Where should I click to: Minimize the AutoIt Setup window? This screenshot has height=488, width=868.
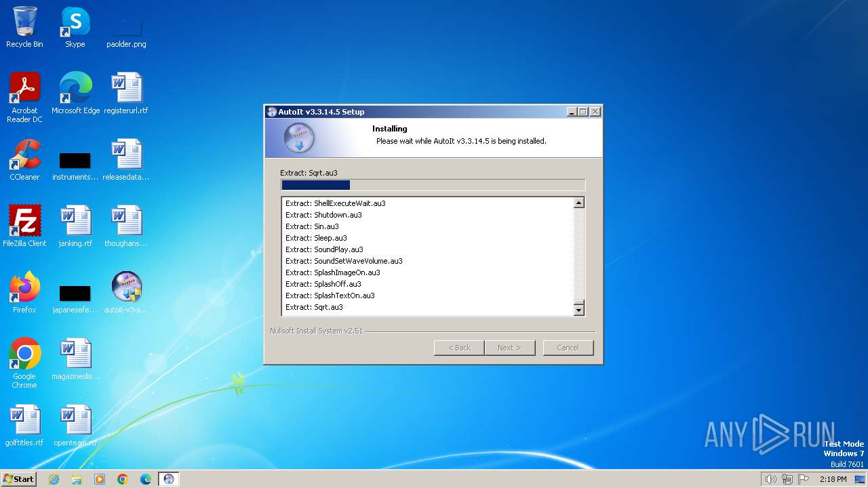[x=572, y=112]
